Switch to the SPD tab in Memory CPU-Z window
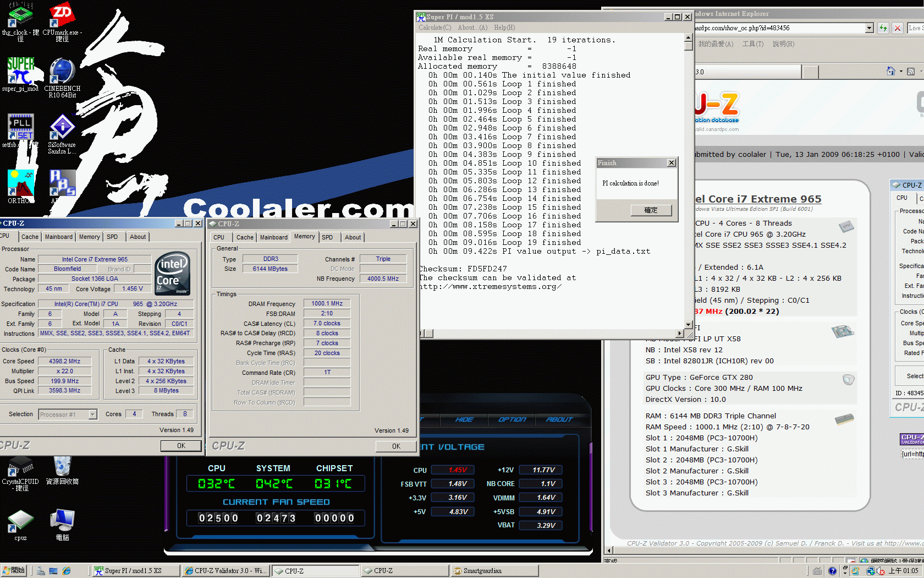The height and width of the screenshot is (578, 924). [x=327, y=237]
